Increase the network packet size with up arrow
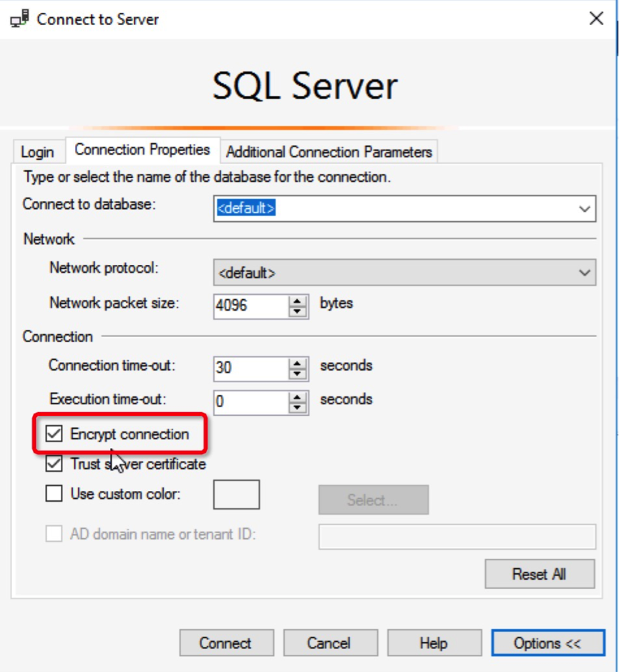Screen dimensions: 619x672 (298, 300)
